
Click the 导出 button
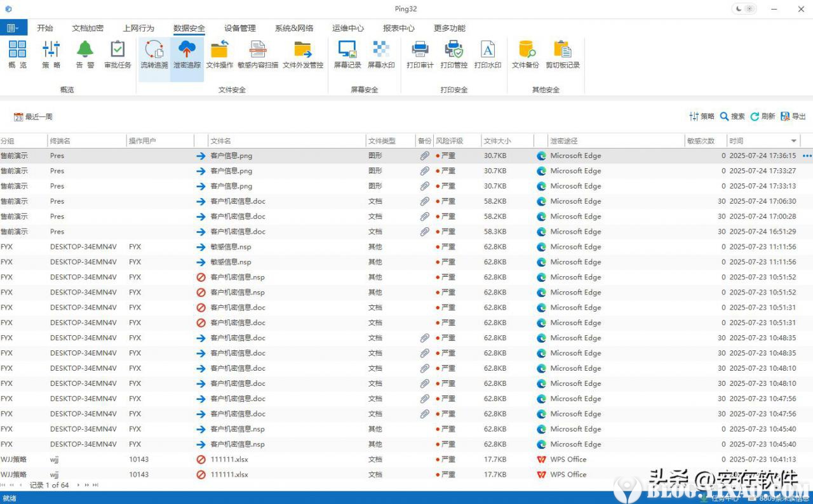[x=793, y=117]
